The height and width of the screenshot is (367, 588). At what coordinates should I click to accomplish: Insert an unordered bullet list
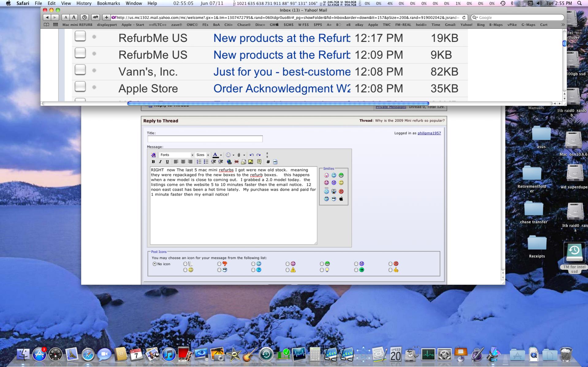pyautogui.click(x=206, y=162)
